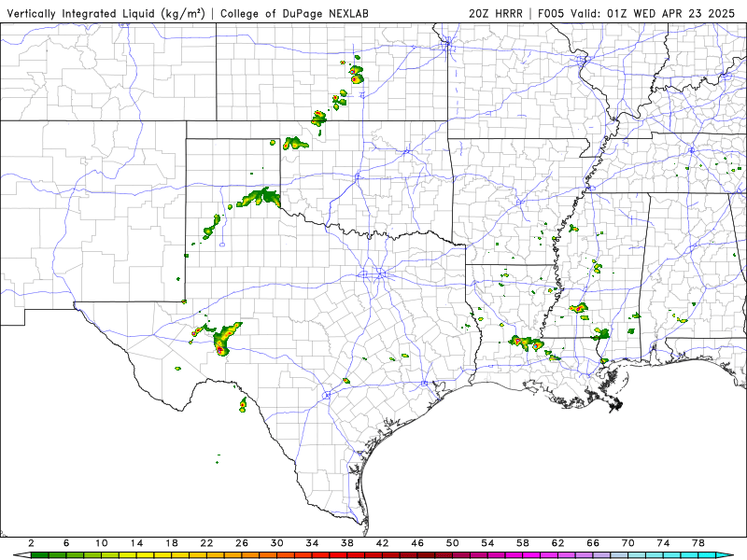Click the colorbar value label '50'
747x560 pixels.
click(x=453, y=543)
